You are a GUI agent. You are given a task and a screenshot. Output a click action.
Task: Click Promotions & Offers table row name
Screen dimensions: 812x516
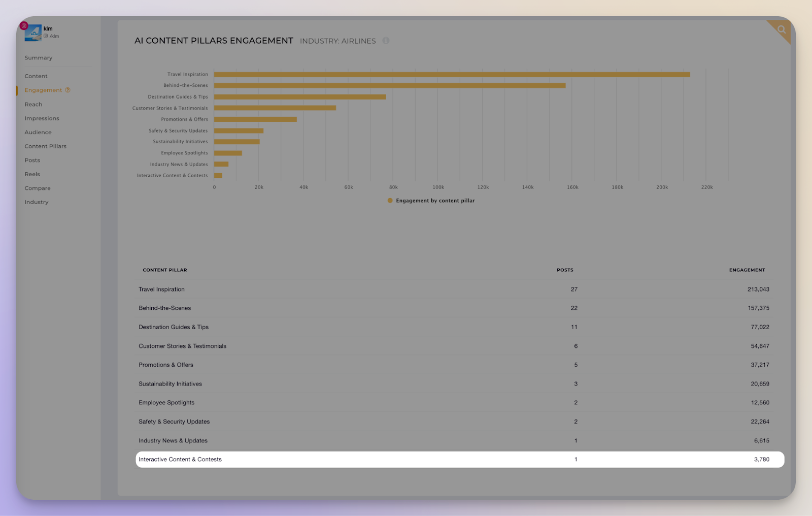coord(166,365)
